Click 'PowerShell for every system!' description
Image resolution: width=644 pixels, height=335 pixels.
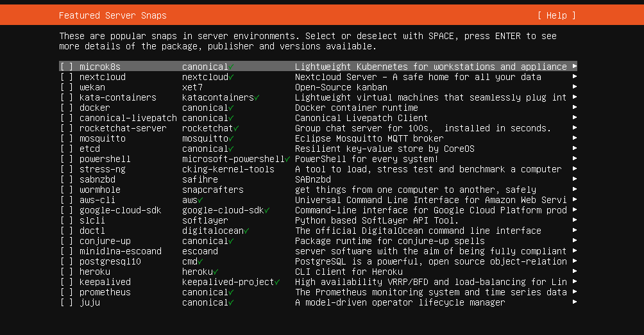click(x=367, y=159)
